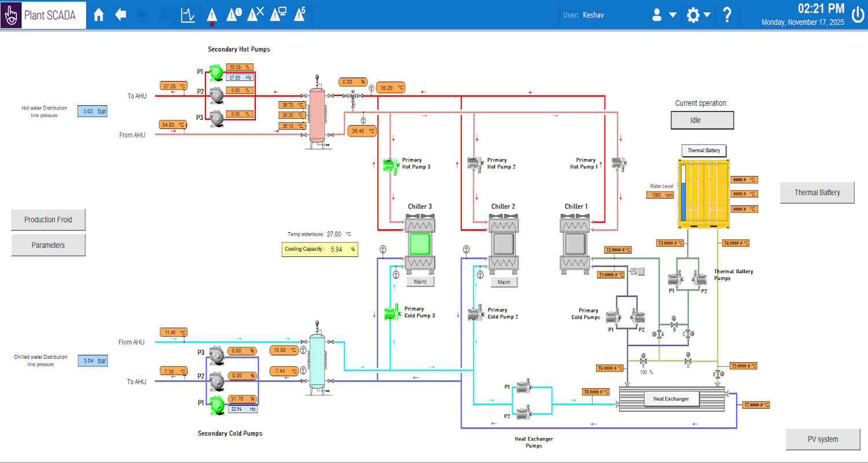Open active alarms with red indicator
The width and height of the screenshot is (868, 463).
pos(212,15)
